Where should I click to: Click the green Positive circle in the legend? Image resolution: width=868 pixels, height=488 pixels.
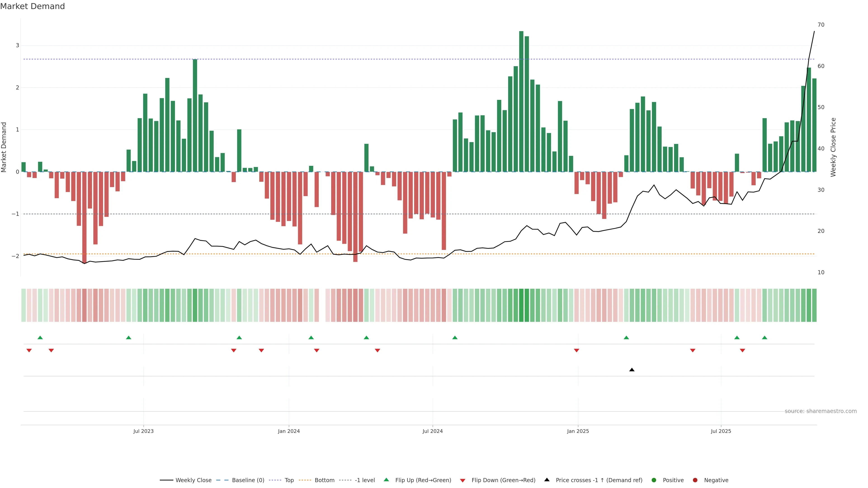(x=654, y=480)
